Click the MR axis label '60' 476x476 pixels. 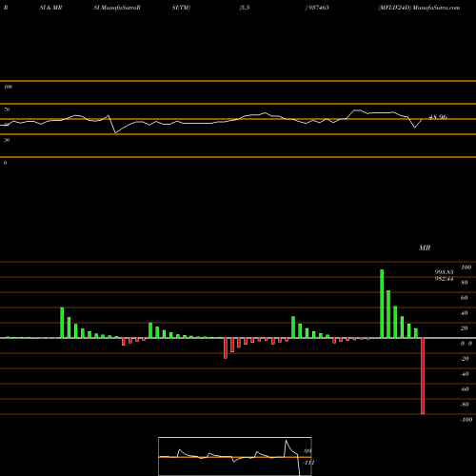coord(465,298)
